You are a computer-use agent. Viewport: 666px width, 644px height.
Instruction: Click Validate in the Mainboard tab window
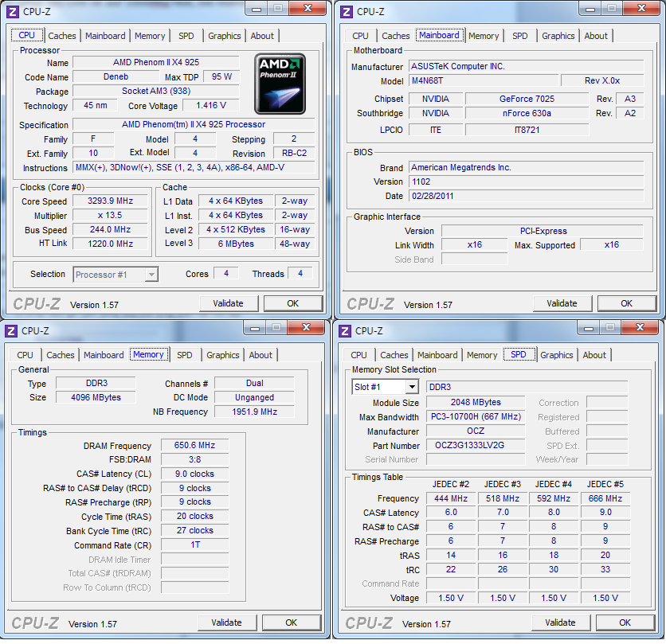pyautogui.click(x=562, y=303)
